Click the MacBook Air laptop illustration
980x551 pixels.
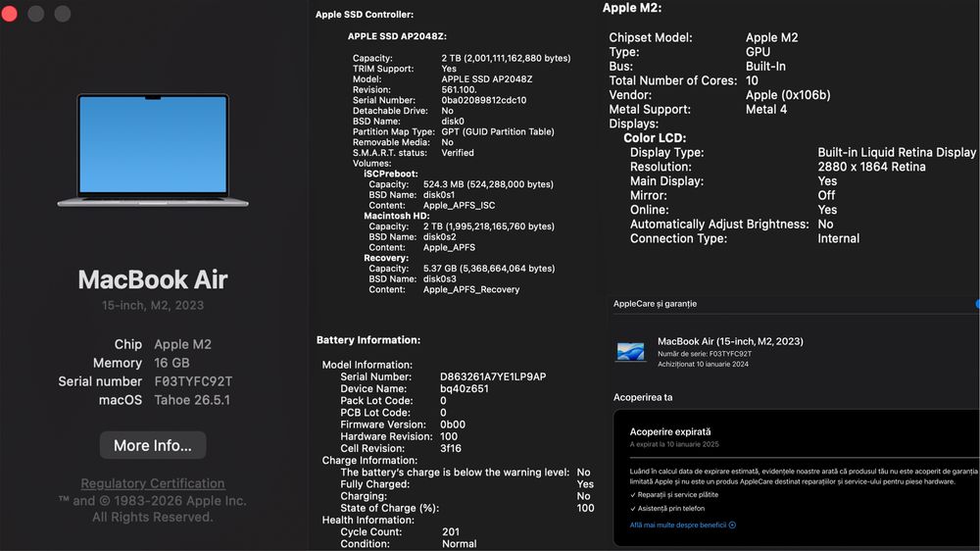(x=153, y=150)
